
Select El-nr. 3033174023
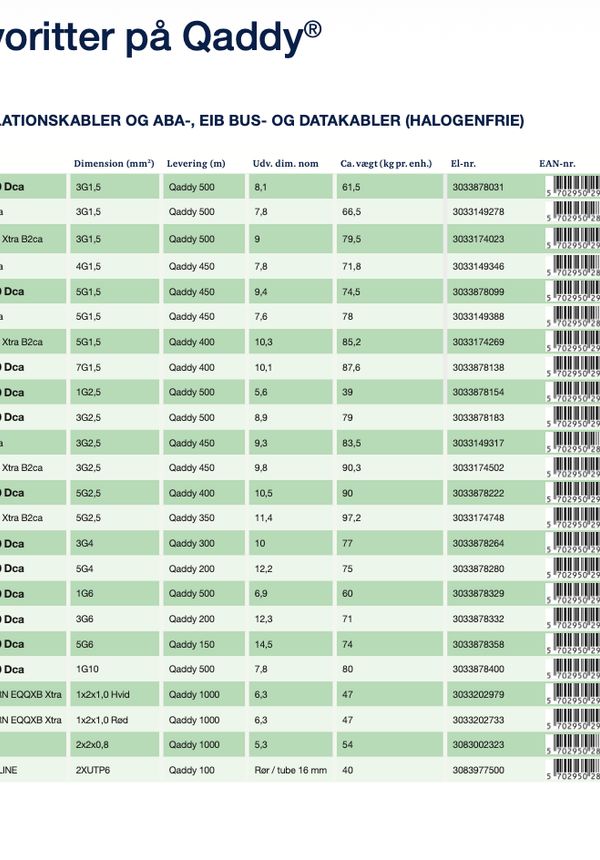pos(478,239)
